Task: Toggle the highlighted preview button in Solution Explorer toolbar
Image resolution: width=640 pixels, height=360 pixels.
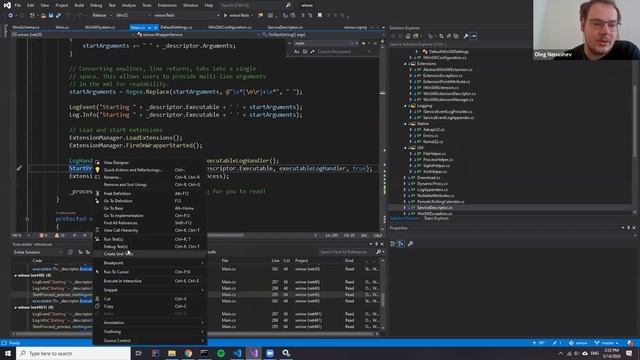Action: point(473,36)
